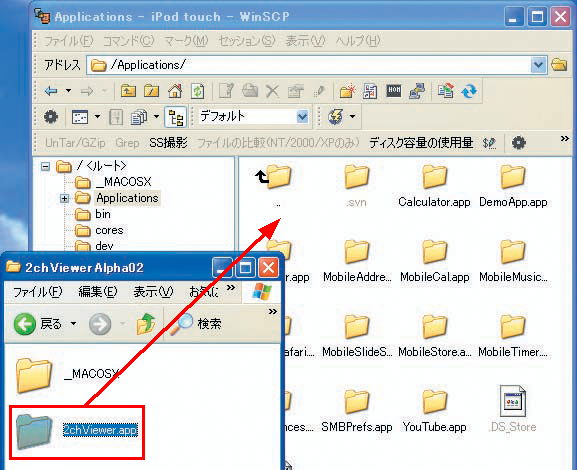Maximize the WinSCP window
Viewport: 577px width, 470px height.
(537, 17)
